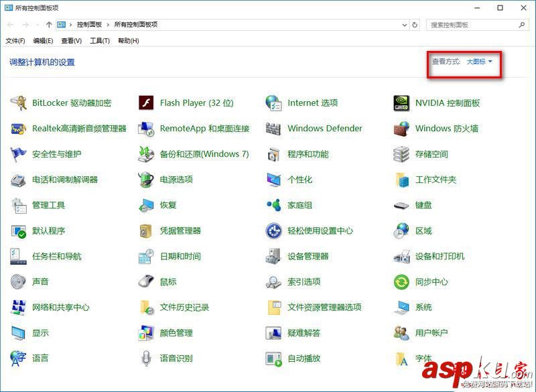Click the 任务栏和导航 link
Viewport: 536px width, 392px height.
click(x=57, y=257)
